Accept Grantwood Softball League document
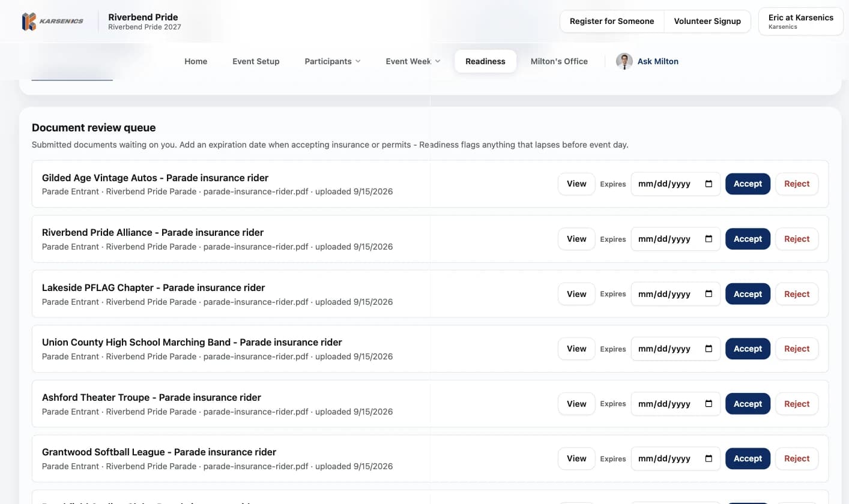Viewport: 849px width, 504px height. 748,458
